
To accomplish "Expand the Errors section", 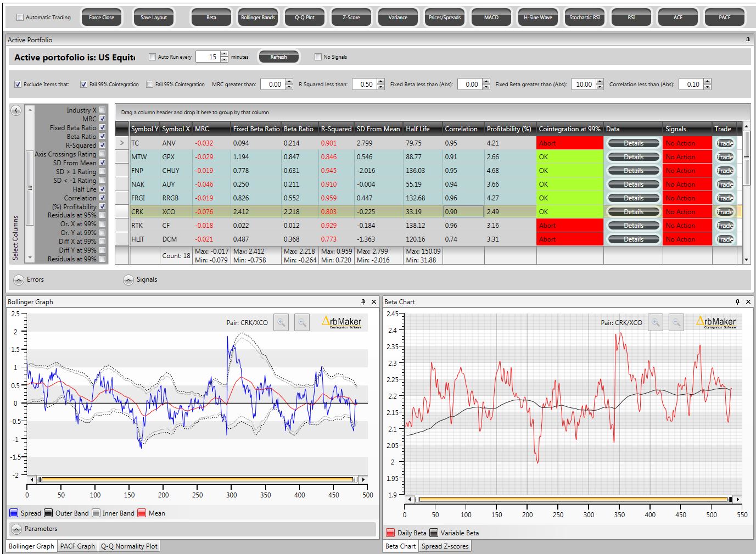I will [x=19, y=280].
